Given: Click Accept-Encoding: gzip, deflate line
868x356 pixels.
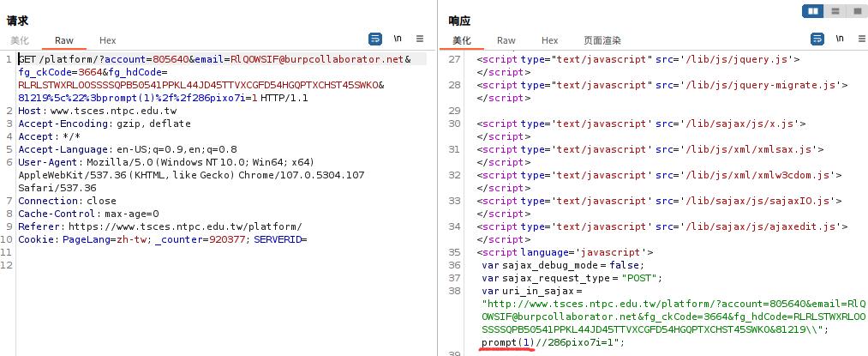Looking at the screenshot, I should [x=105, y=124].
